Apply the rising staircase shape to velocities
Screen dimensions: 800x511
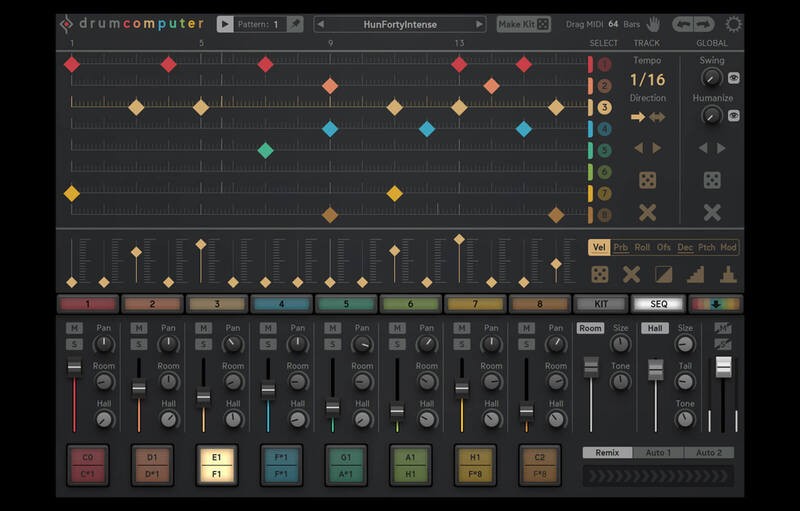(x=695, y=274)
